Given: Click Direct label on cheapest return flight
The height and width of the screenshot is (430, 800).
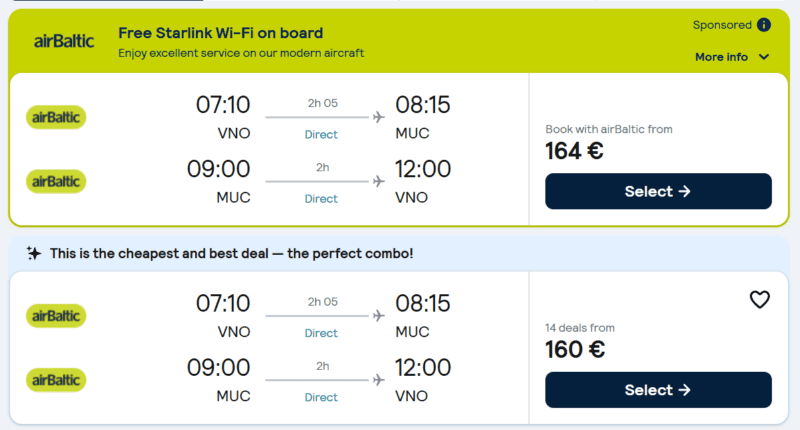Looking at the screenshot, I should tap(321, 397).
